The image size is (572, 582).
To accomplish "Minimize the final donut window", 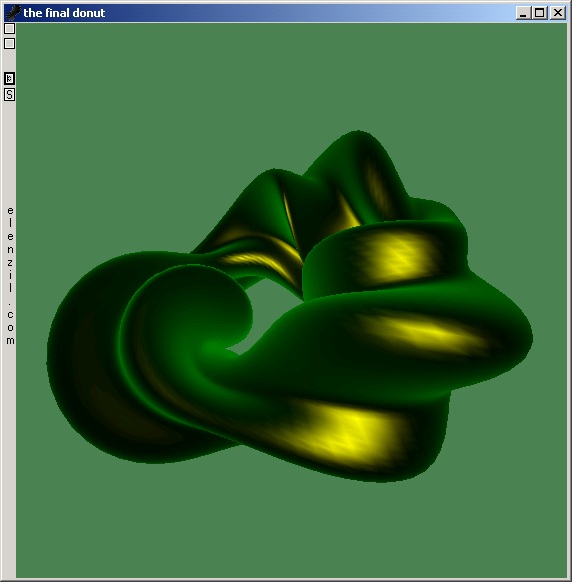I will click(x=523, y=13).
